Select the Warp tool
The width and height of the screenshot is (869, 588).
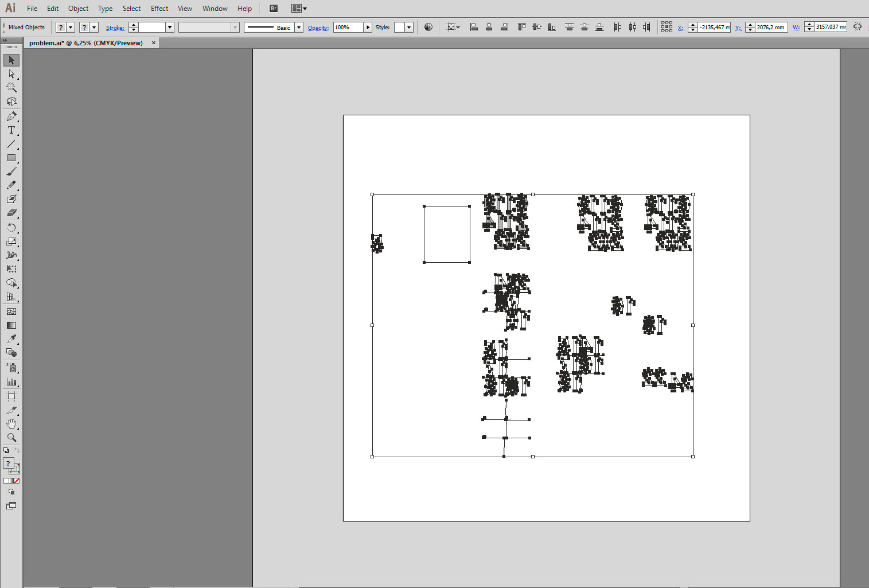click(x=11, y=255)
